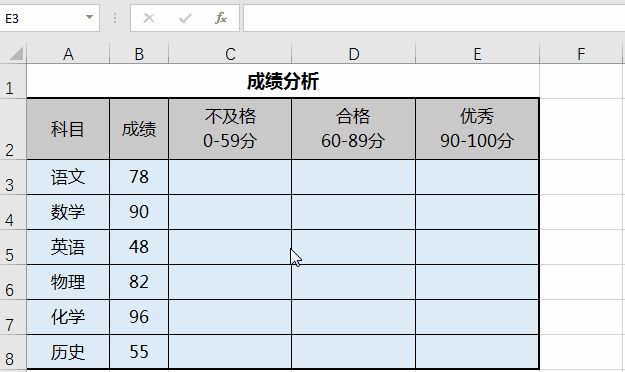Select row 7 header

[13, 317]
